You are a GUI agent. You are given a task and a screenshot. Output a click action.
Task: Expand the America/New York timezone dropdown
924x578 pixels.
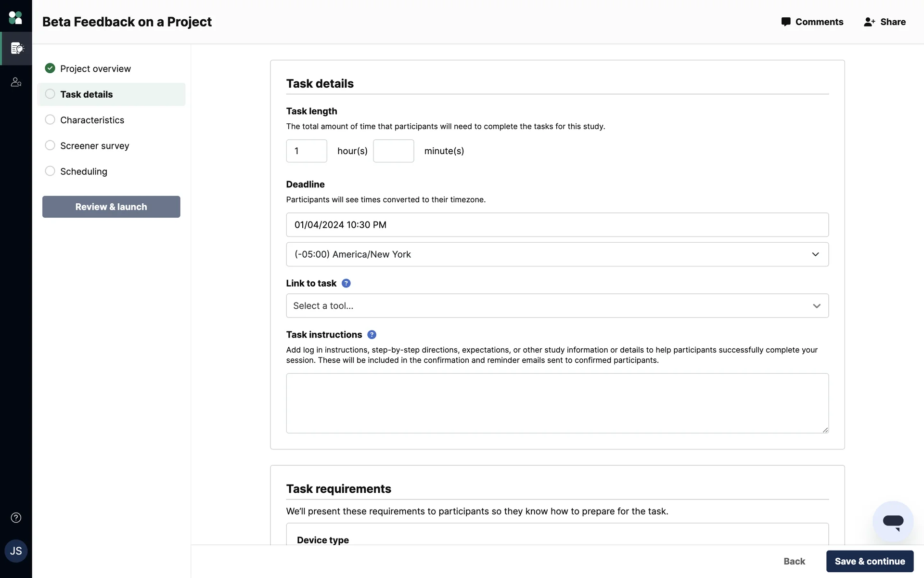coord(557,254)
